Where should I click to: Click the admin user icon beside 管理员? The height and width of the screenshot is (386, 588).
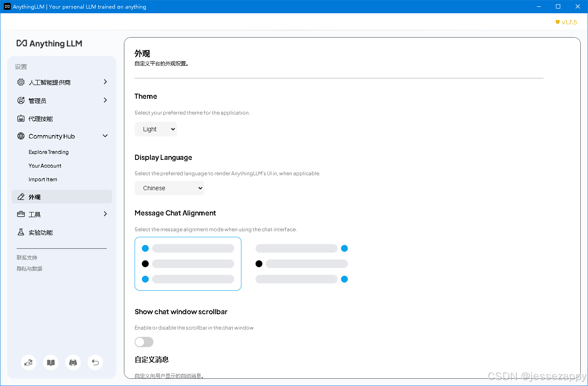pyautogui.click(x=21, y=100)
